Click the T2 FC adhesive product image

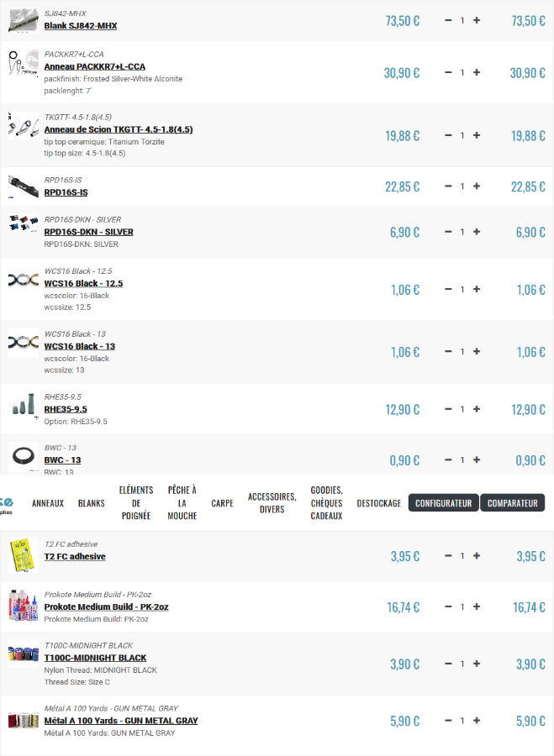[x=23, y=556]
